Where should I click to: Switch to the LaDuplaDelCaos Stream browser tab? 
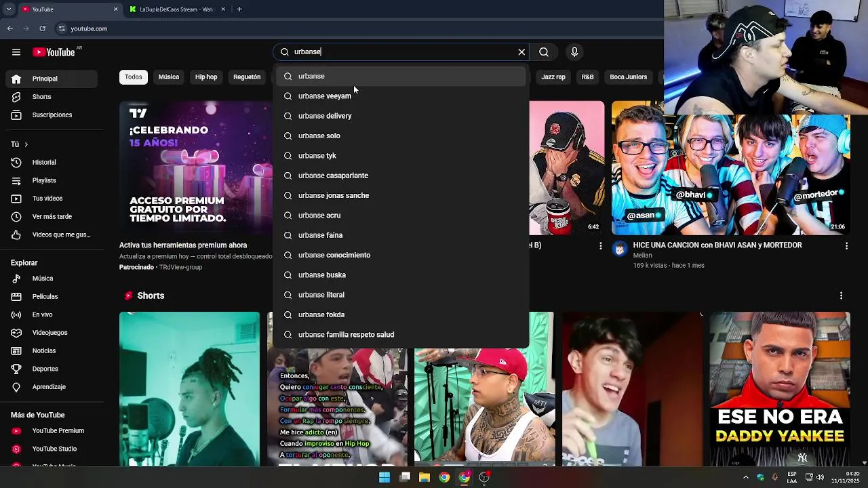[177, 9]
